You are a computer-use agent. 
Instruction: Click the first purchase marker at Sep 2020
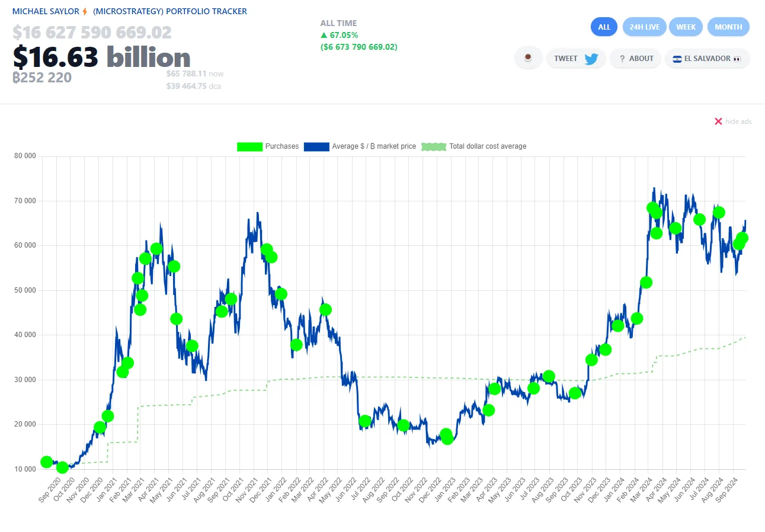tap(46, 462)
